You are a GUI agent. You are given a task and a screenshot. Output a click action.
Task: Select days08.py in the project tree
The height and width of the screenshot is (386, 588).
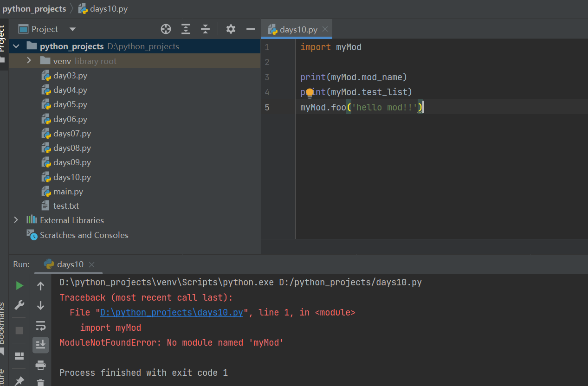click(x=72, y=148)
